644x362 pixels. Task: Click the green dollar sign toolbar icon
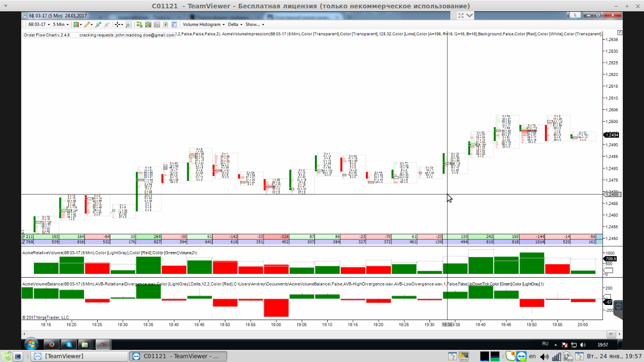(x=165, y=25)
